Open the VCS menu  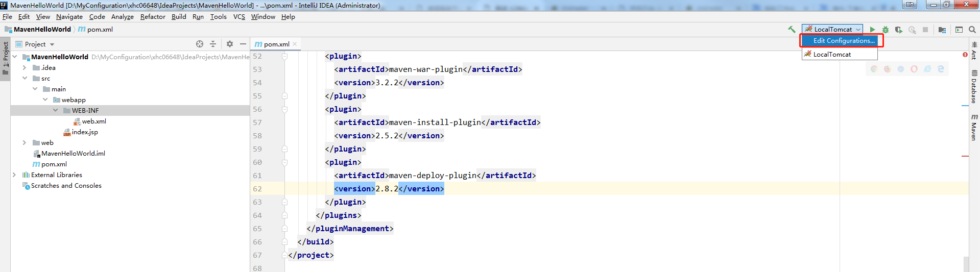pos(239,17)
